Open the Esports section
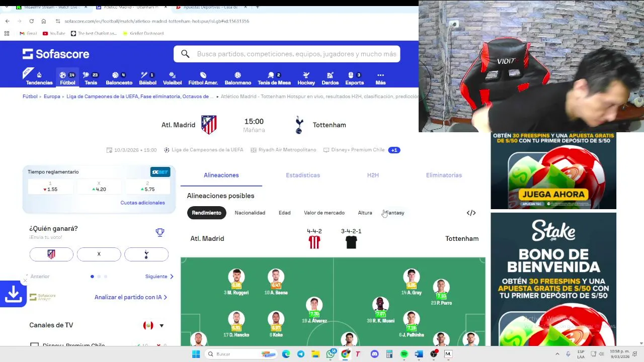Viewport: 644px width, 362px height. click(x=354, y=78)
